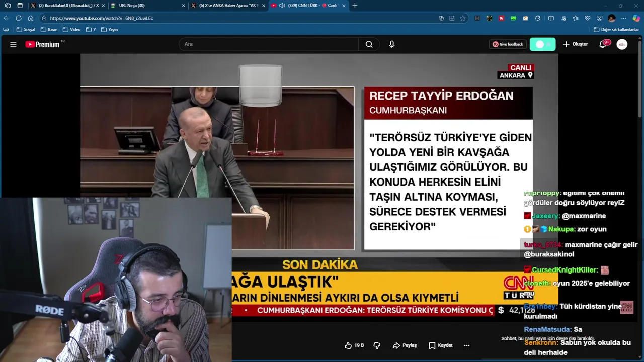Toggle the switch next to Give feedback
This screenshot has width=644, height=362.
click(542, 44)
